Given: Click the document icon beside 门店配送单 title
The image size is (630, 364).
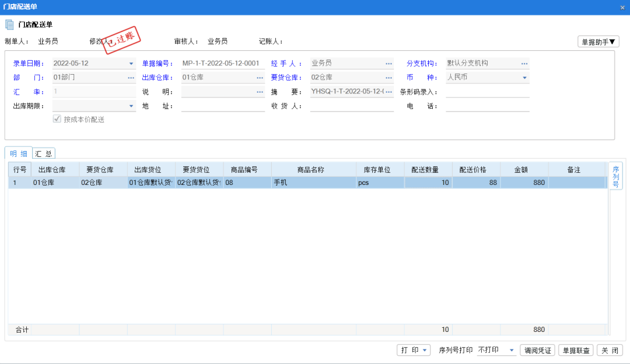Looking at the screenshot, I should coord(9,24).
